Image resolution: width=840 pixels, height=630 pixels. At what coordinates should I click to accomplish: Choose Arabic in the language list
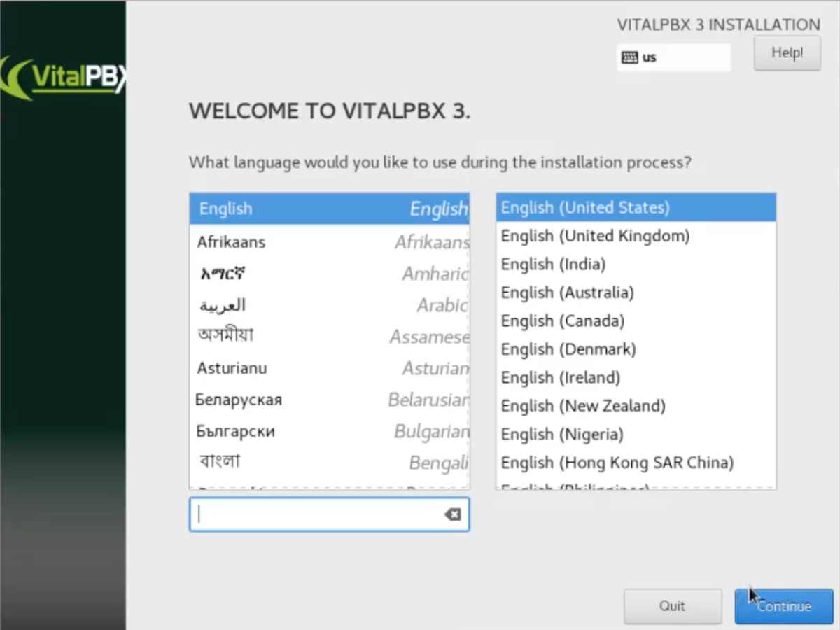[329, 305]
